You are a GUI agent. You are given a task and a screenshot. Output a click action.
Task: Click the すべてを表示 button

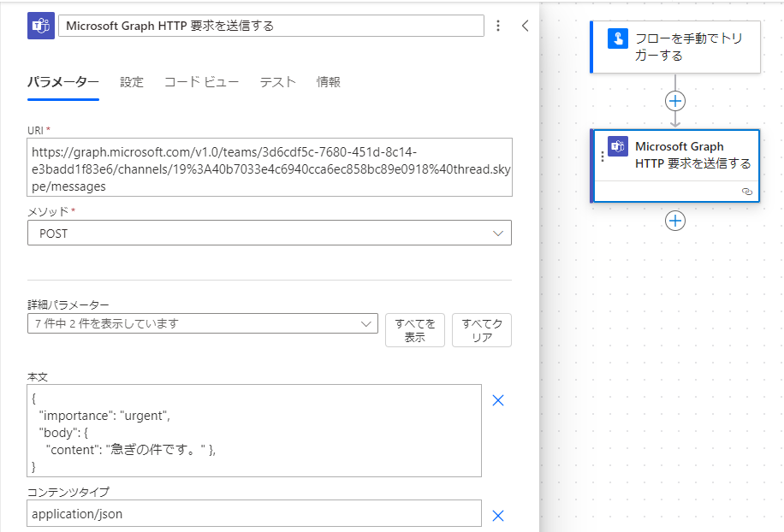(x=415, y=330)
